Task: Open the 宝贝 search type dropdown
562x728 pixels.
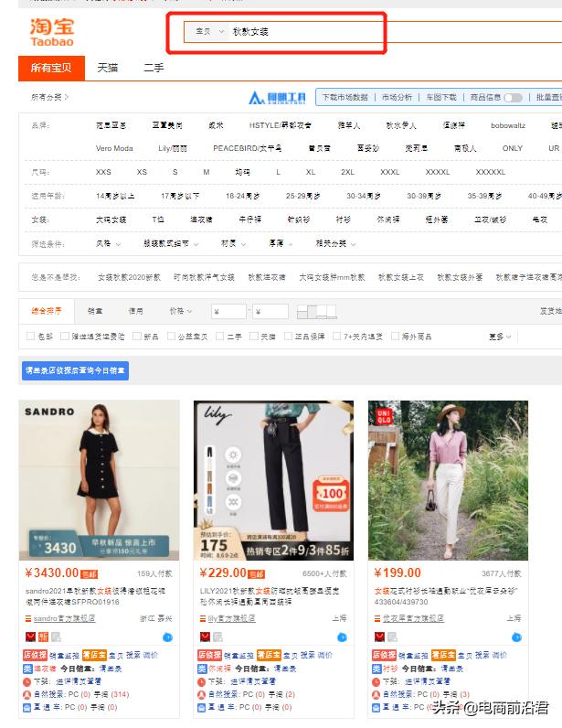Action: pos(209,32)
